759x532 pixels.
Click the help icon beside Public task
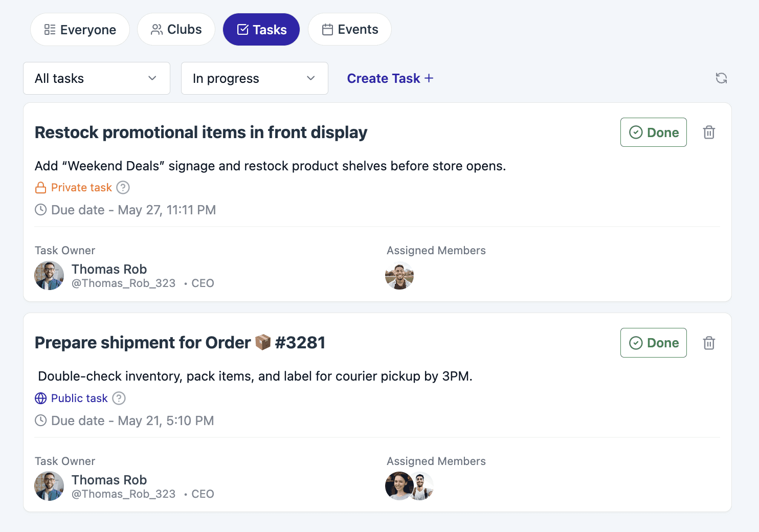[119, 398]
